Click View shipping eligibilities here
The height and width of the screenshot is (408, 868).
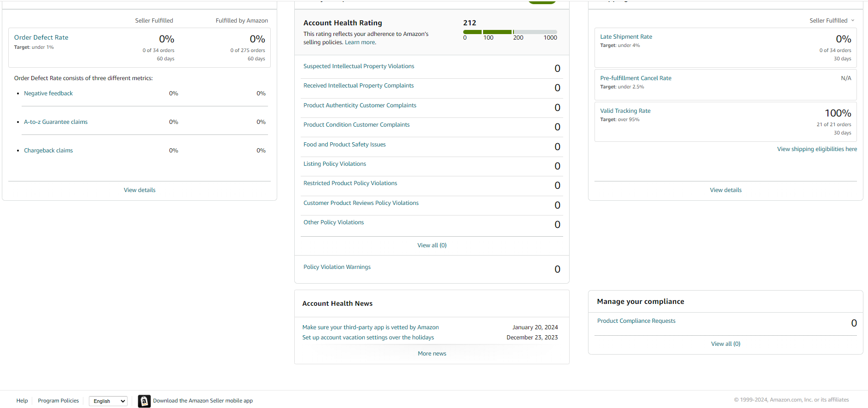[x=817, y=149]
